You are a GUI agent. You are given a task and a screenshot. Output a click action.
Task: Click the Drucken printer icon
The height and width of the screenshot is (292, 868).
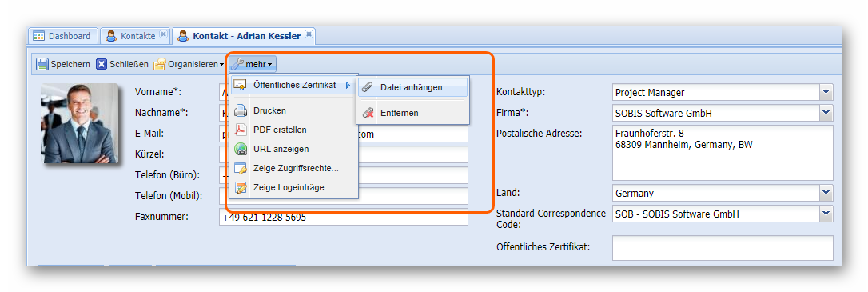tap(241, 111)
